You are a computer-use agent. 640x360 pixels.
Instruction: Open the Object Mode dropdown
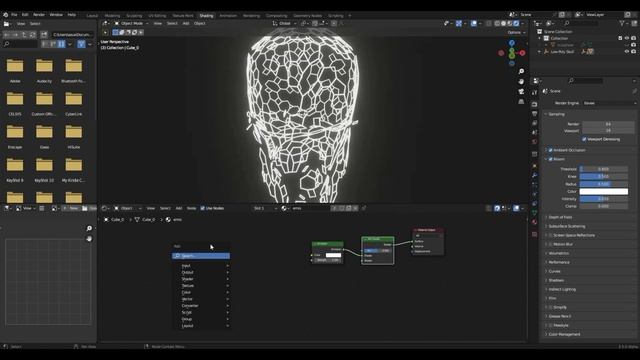coord(131,24)
